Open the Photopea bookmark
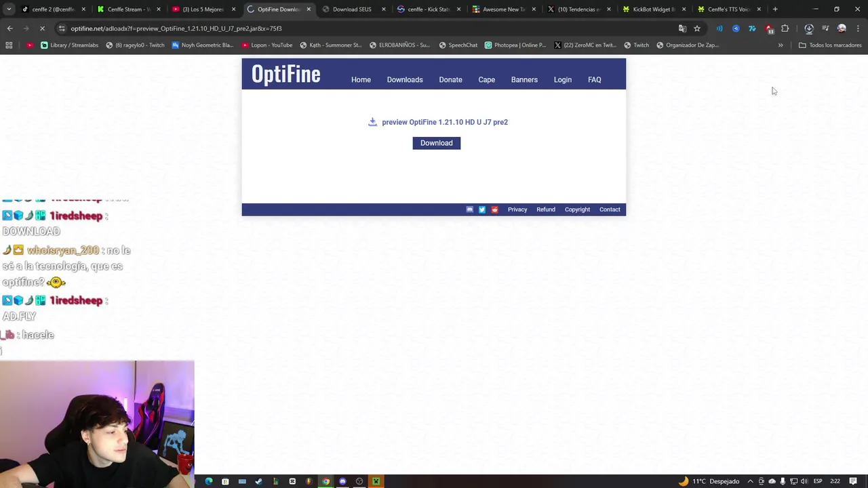The height and width of the screenshot is (488, 868). click(515, 45)
